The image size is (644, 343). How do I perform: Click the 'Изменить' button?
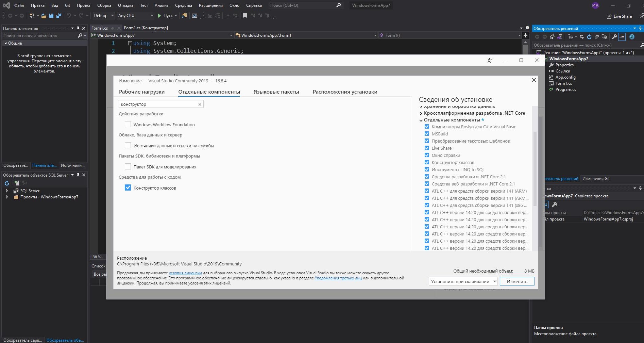tap(517, 281)
